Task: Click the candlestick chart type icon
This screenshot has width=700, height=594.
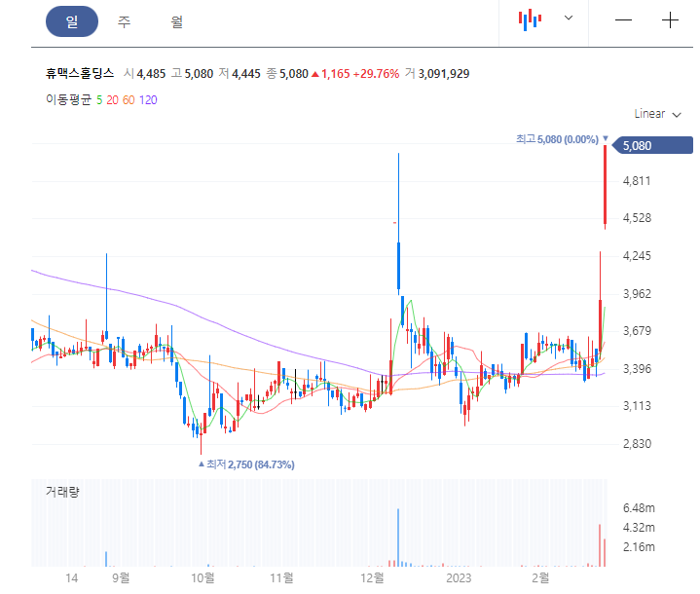Action: tap(530, 19)
